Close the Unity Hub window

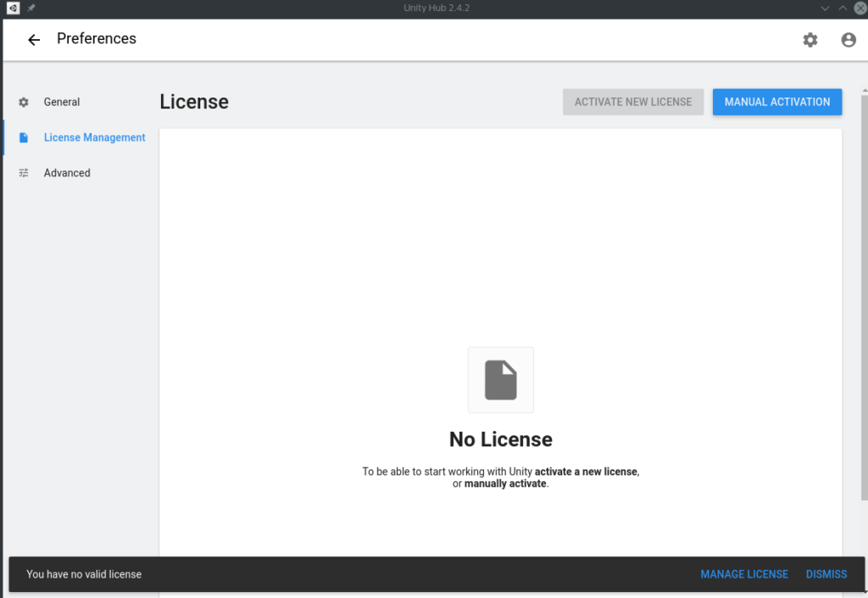click(x=860, y=8)
